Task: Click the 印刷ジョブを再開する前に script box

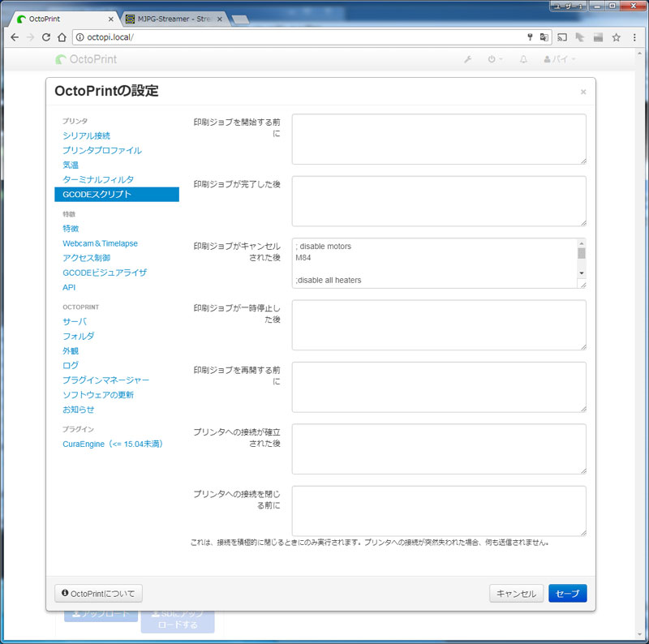Action: click(x=439, y=387)
